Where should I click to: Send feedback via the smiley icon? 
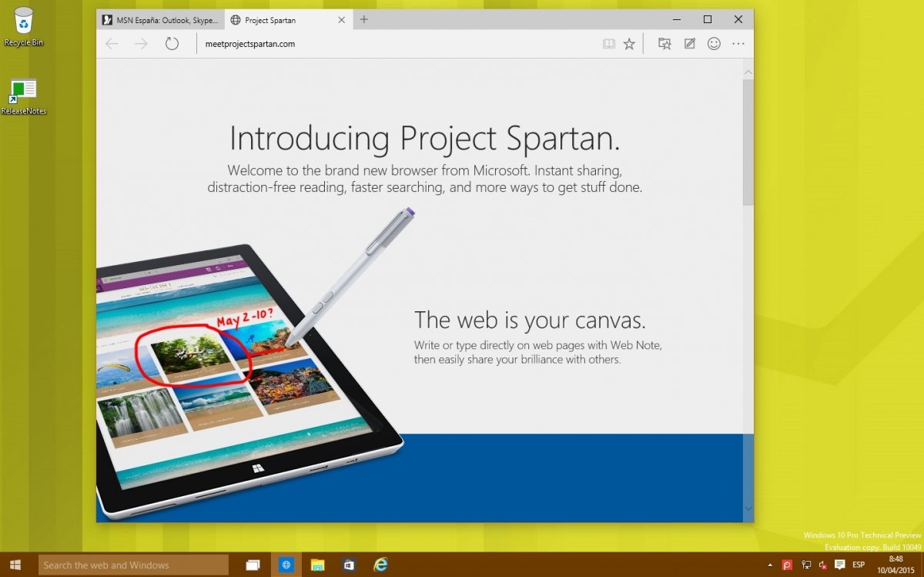tap(714, 44)
